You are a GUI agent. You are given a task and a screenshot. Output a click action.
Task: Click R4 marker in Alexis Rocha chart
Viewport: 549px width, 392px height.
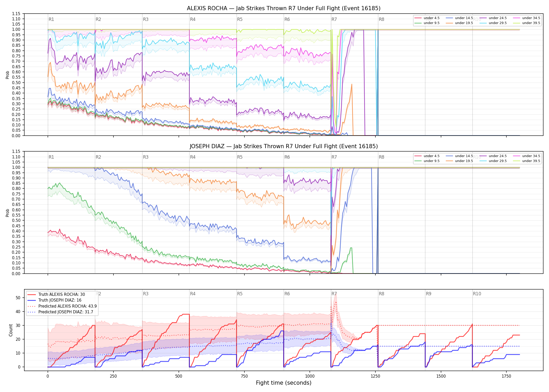coord(193,19)
